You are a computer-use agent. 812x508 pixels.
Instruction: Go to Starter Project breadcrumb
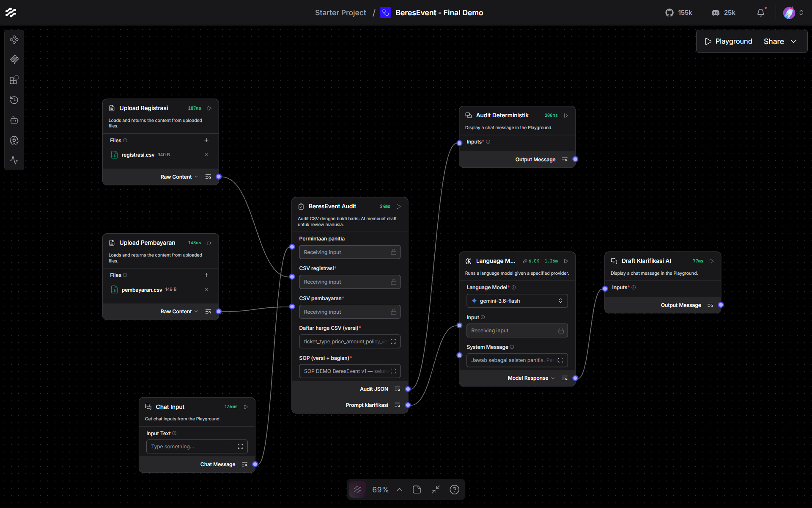[x=340, y=13]
